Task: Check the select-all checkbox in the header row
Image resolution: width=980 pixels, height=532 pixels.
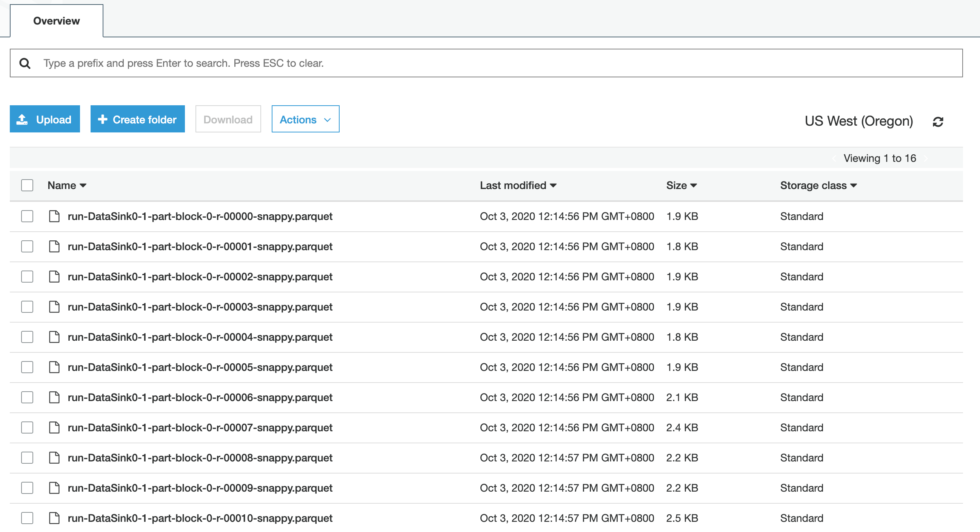Action: [x=27, y=185]
